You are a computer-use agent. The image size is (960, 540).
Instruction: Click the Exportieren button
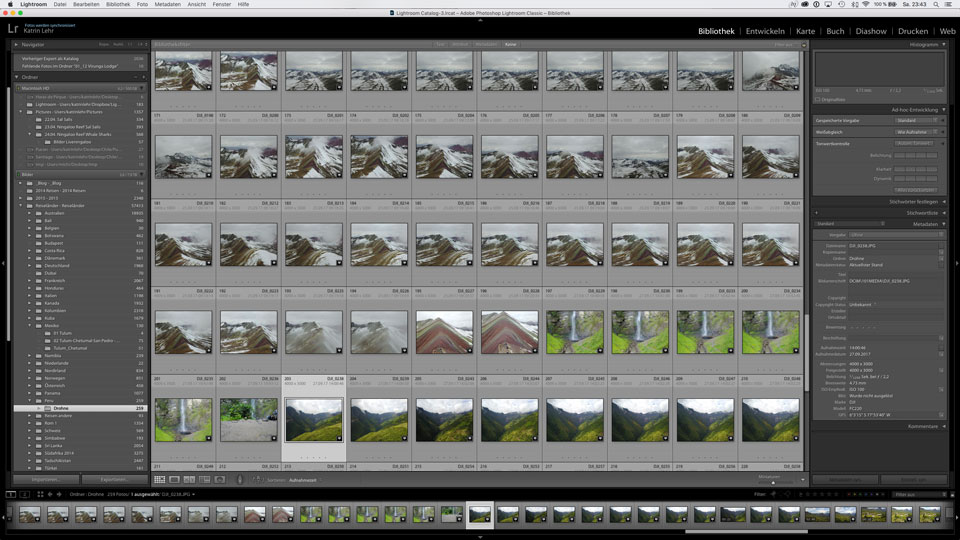[114, 479]
